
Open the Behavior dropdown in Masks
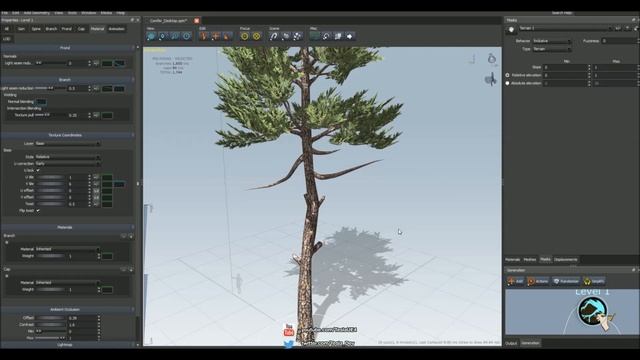(x=552, y=41)
